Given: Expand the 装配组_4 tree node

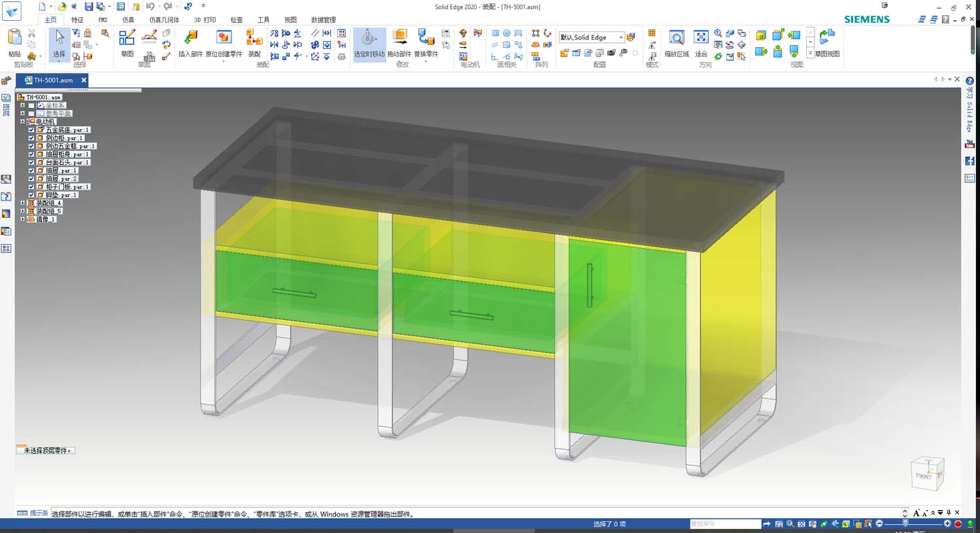Looking at the screenshot, I should coord(23,203).
